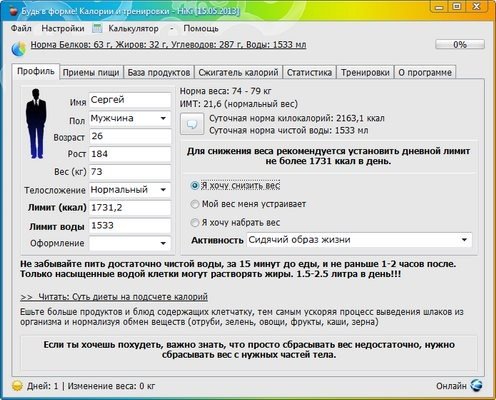Click the Лимит (ккал) input field

(x=130, y=208)
